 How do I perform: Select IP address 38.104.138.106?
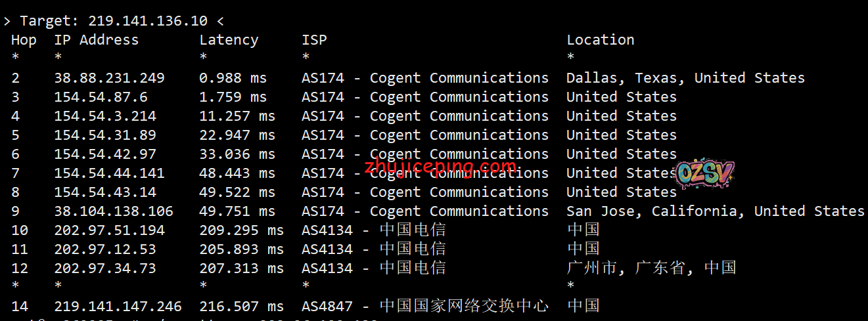click(114, 211)
